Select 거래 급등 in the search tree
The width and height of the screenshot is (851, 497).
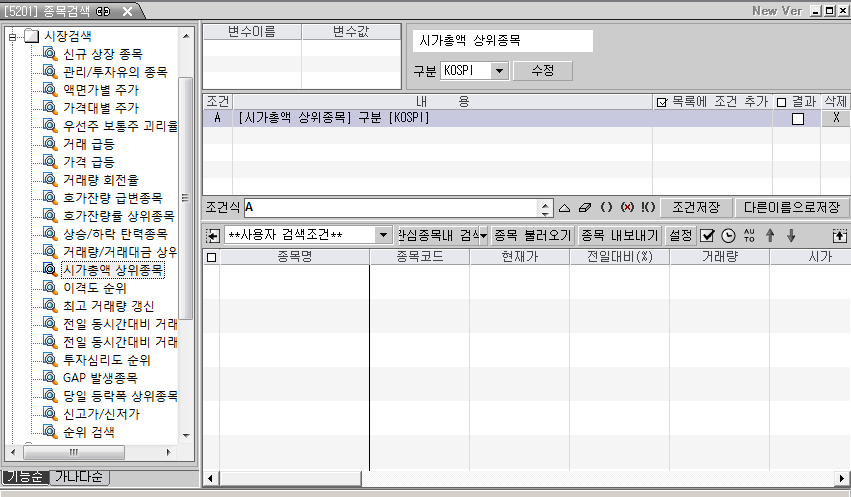[88, 144]
